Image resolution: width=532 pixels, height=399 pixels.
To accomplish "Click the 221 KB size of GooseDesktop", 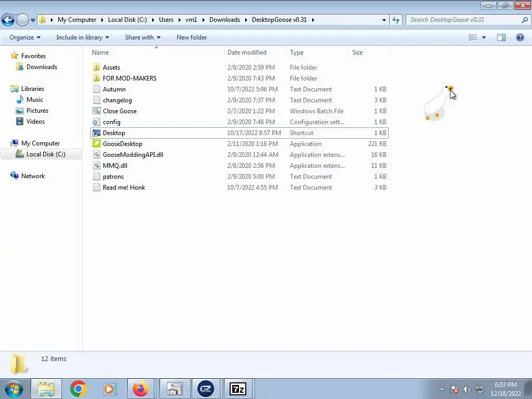I will pyautogui.click(x=377, y=144).
